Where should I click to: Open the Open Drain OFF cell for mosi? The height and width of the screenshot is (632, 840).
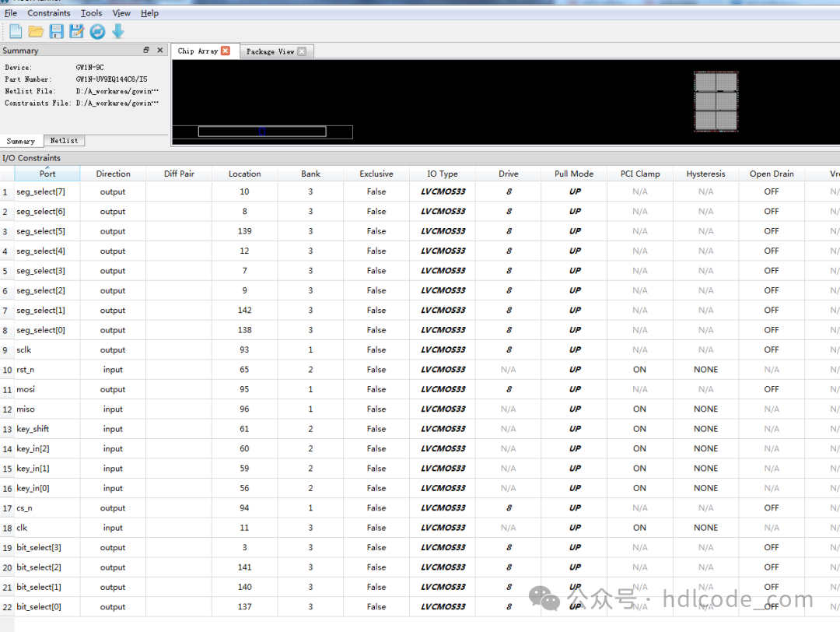point(772,390)
